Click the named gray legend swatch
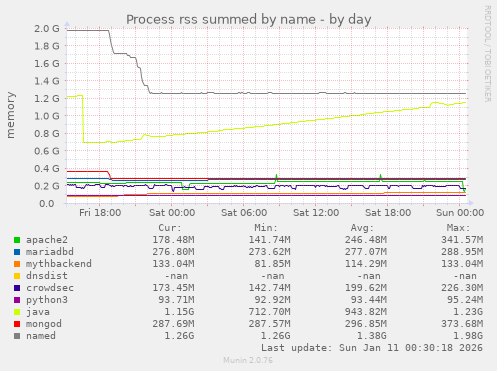 click(17, 336)
